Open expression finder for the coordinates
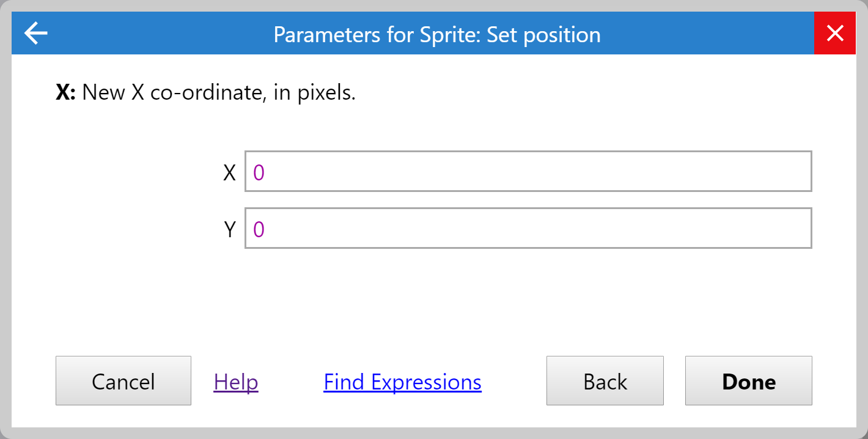Viewport: 868px width, 439px height. (x=402, y=381)
